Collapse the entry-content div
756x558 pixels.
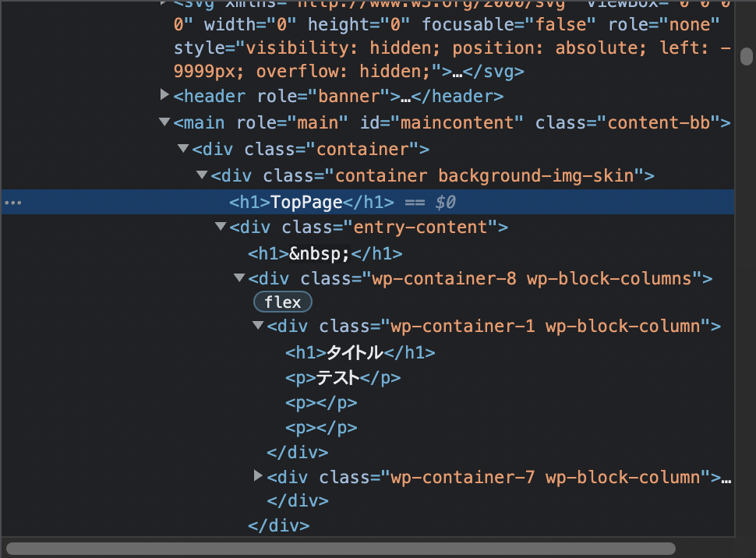click(220, 226)
